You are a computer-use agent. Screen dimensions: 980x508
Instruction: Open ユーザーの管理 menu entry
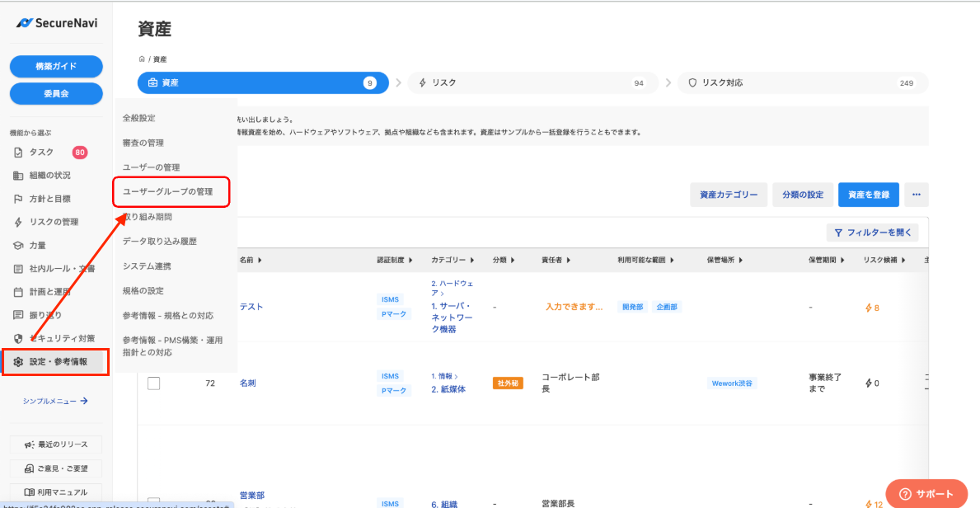152,167
